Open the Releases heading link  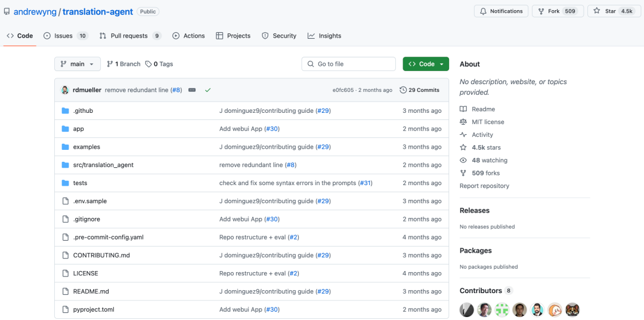[x=475, y=210]
